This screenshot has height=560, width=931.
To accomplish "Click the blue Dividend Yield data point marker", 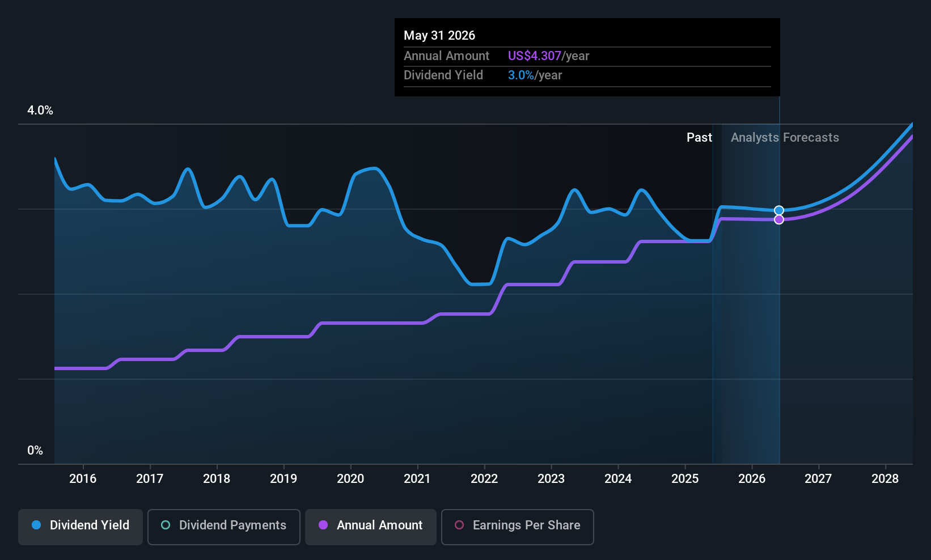I will click(x=779, y=210).
